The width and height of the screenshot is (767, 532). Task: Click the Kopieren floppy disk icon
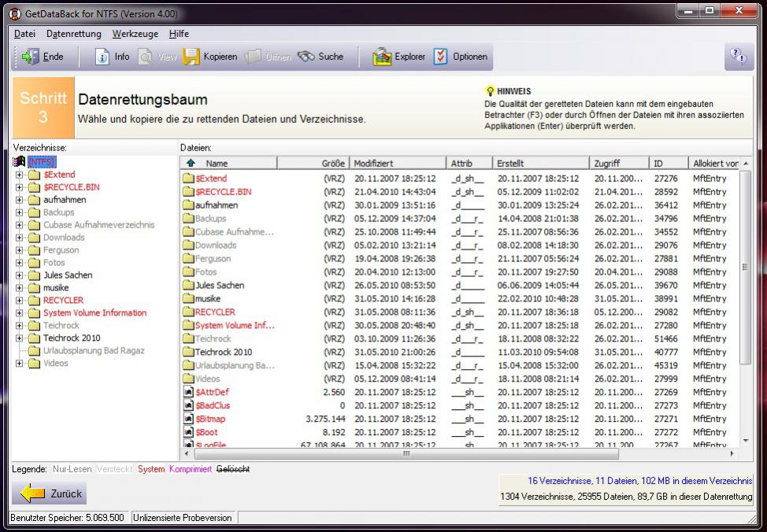[x=191, y=57]
